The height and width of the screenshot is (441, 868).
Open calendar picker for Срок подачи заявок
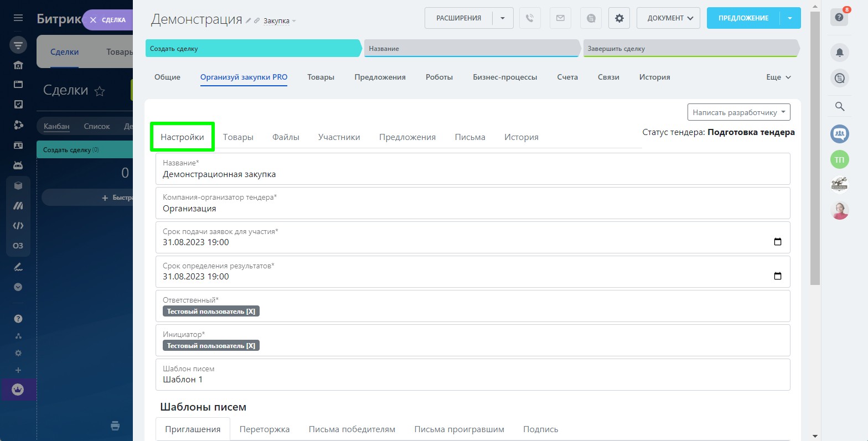click(x=777, y=242)
